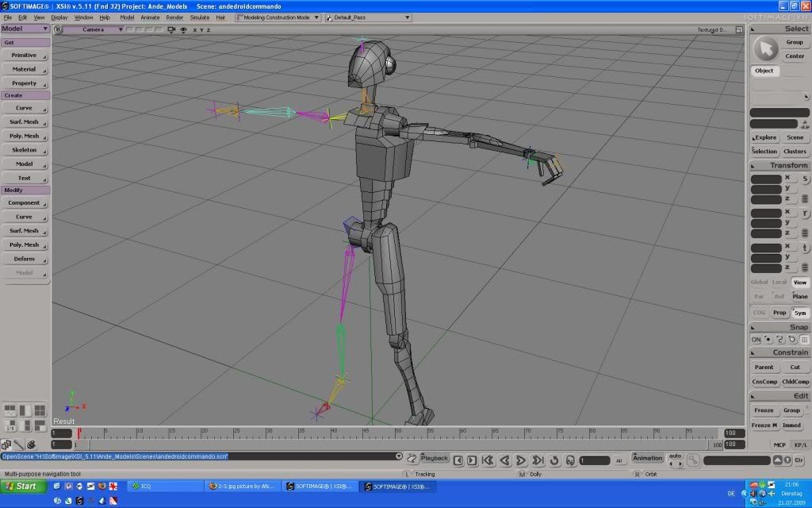
Task: Click the OpenScene command line field
Action: [197, 456]
